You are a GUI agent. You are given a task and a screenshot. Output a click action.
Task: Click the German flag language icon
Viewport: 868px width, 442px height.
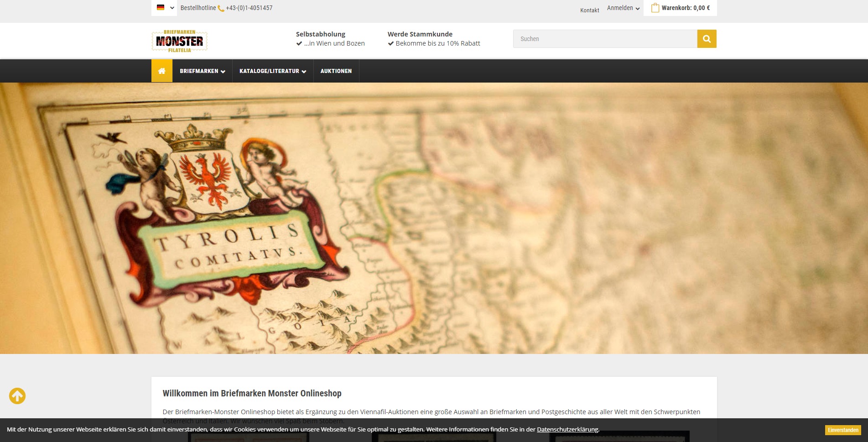[161, 8]
